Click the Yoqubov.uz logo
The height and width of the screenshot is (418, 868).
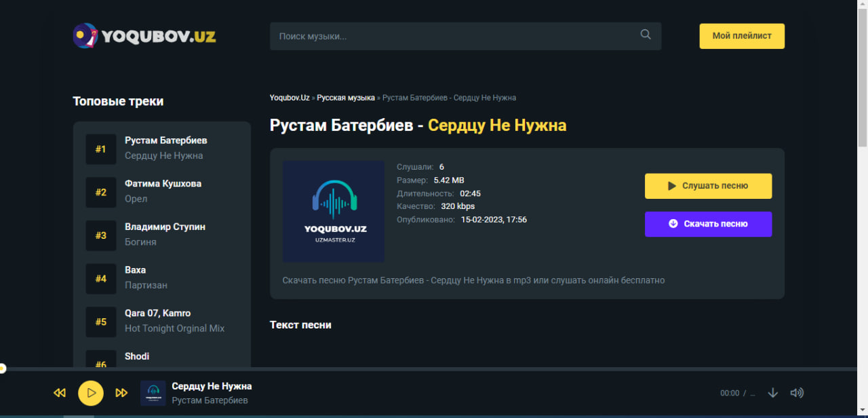144,36
